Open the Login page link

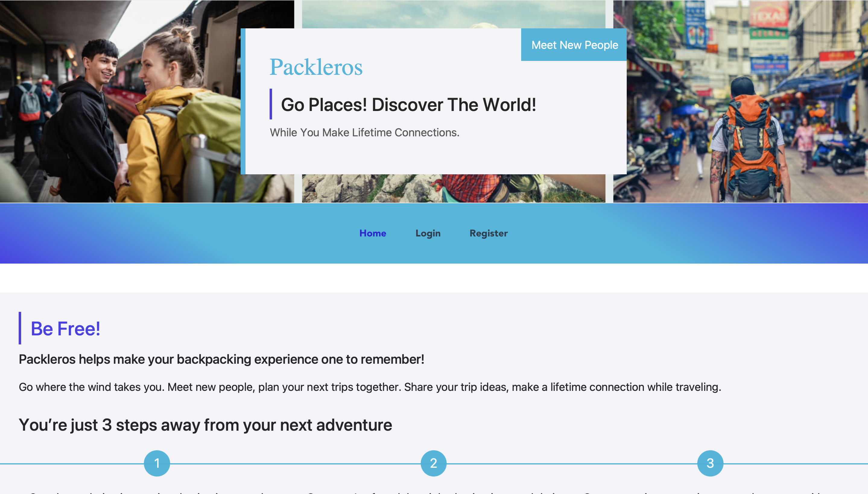(428, 233)
